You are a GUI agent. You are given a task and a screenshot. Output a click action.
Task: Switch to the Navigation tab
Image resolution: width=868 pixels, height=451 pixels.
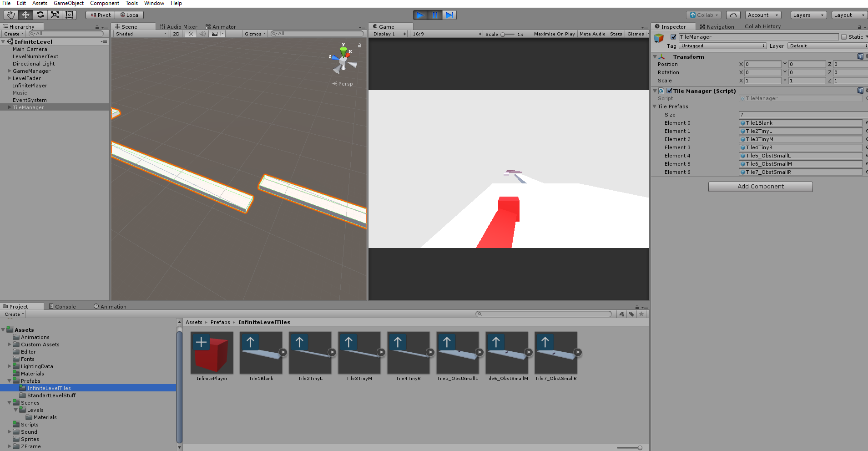pyautogui.click(x=717, y=27)
